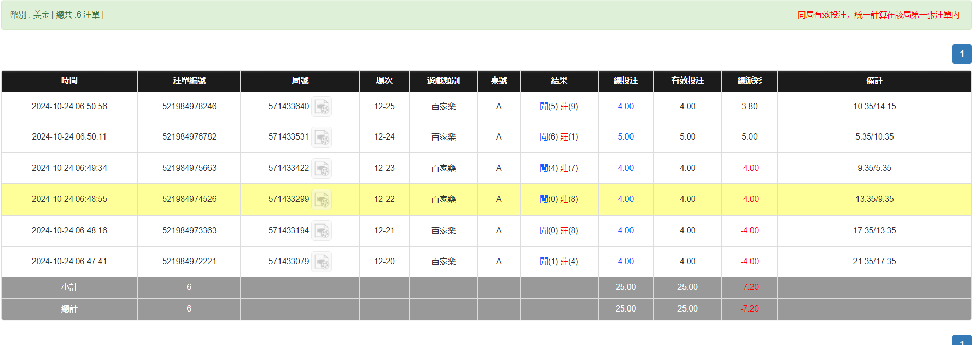Click remark 13.35/9.35

pyautogui.click(x=874, y=199)
